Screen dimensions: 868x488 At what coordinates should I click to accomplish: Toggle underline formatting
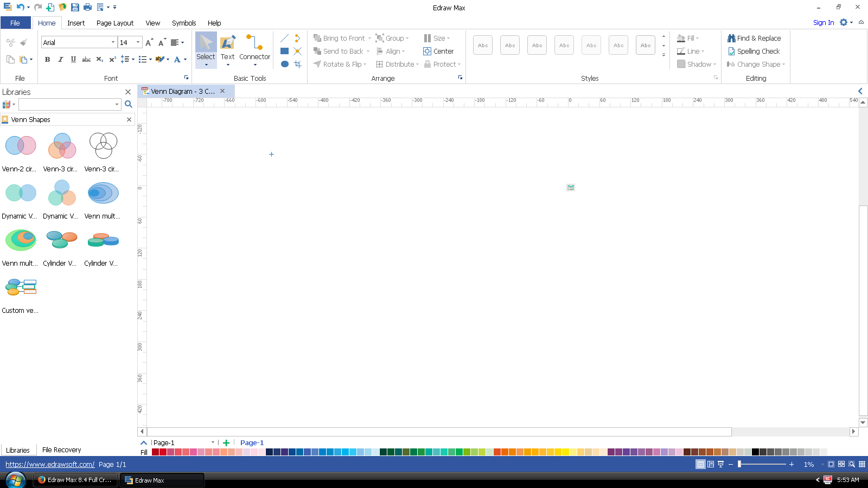point(73,60)
